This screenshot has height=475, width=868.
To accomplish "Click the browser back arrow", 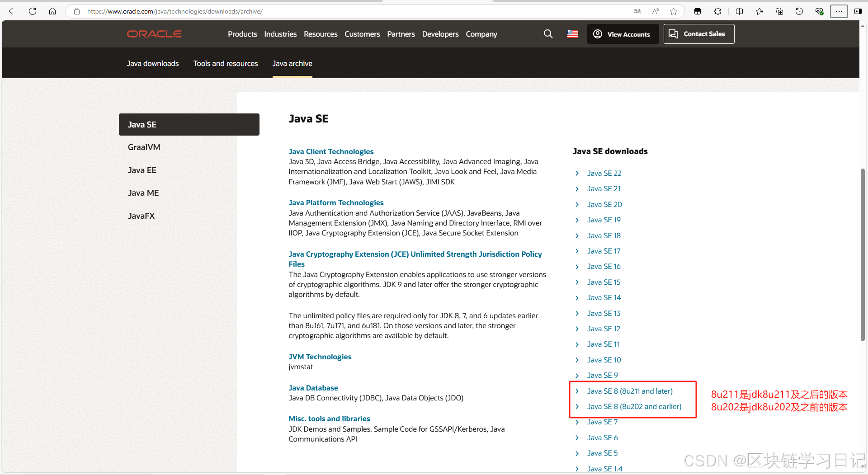I will tap(13, 11).
